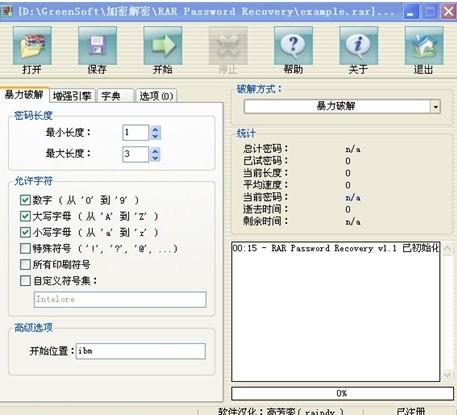Screen dimensions: 457x415
Task: Select the log line RAR Password Recovery v1.1
Action: 335,248
